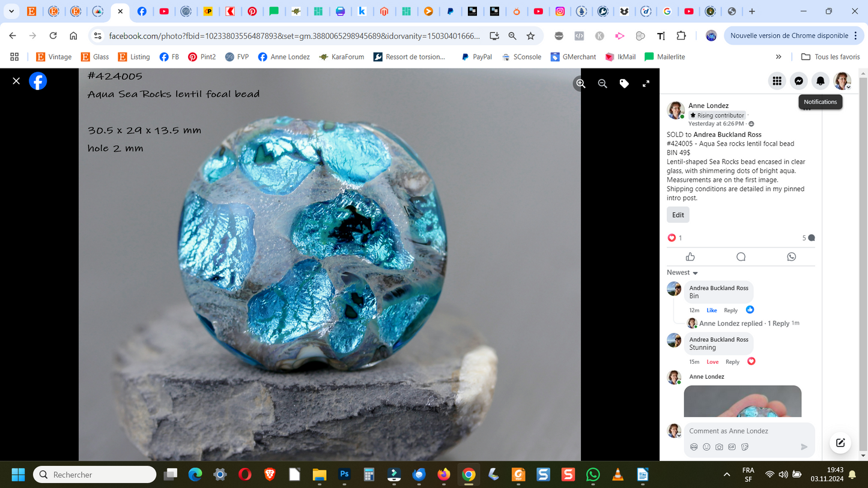Add a GIF to the comment
The width and height of the screenshot is (868, 488).
pyautogui.click(x=732, y=447)
